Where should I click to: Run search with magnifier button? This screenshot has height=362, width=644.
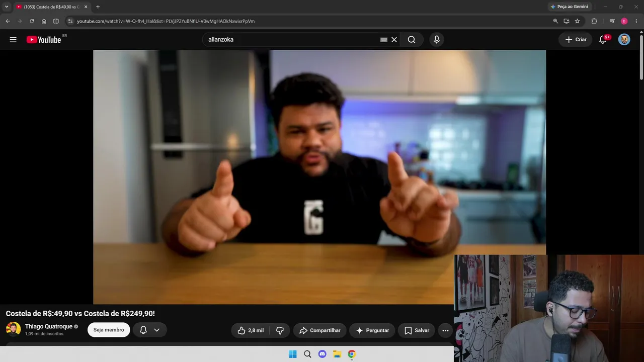pyautogui.click(x=412, y=40)
